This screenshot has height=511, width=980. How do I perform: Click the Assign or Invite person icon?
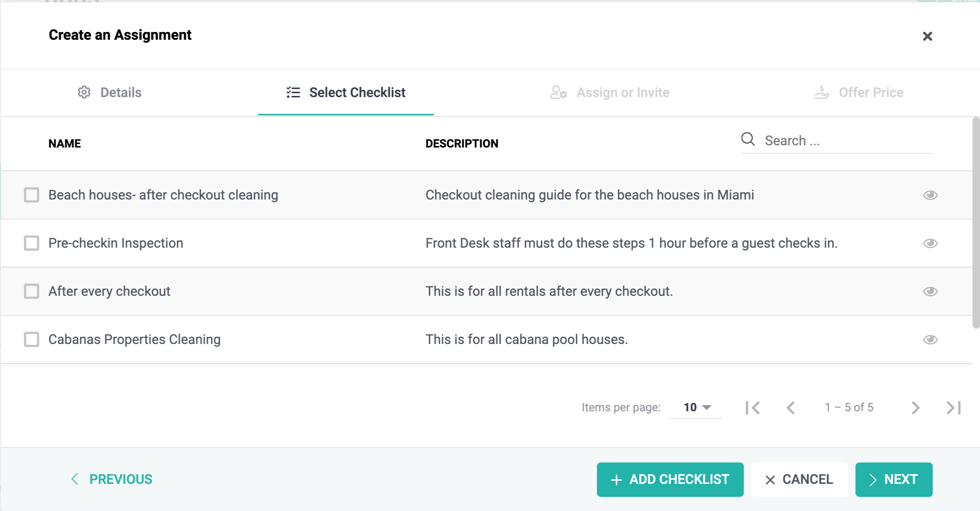click(x=558, y=92)
